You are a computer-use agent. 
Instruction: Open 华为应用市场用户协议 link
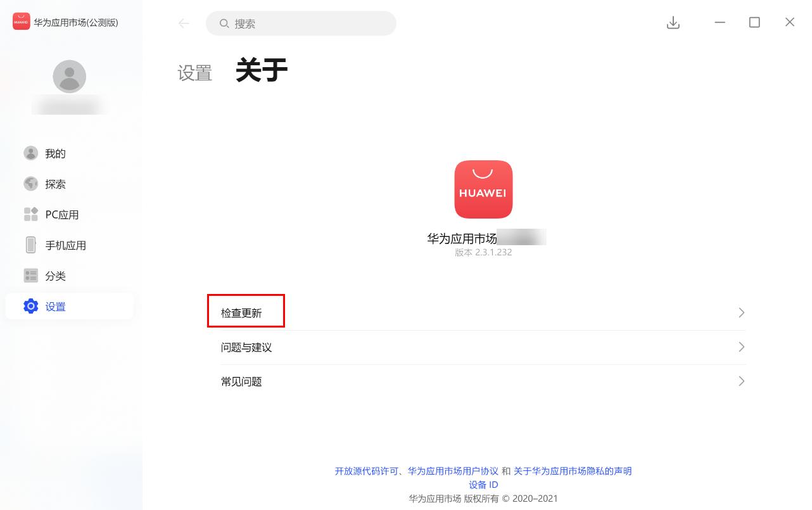click(x=453, y=471)
